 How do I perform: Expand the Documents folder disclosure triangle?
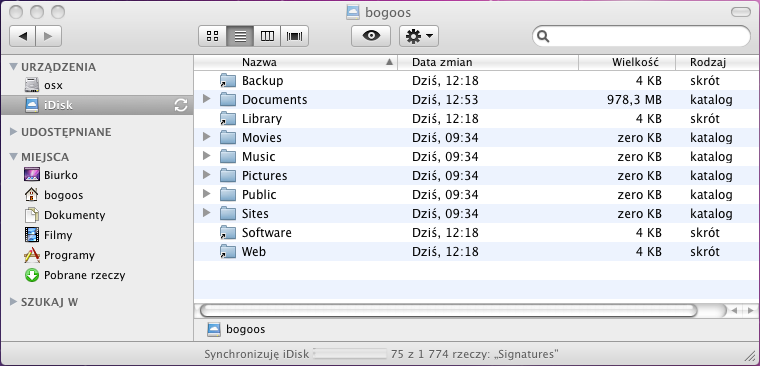click(207, 99)
